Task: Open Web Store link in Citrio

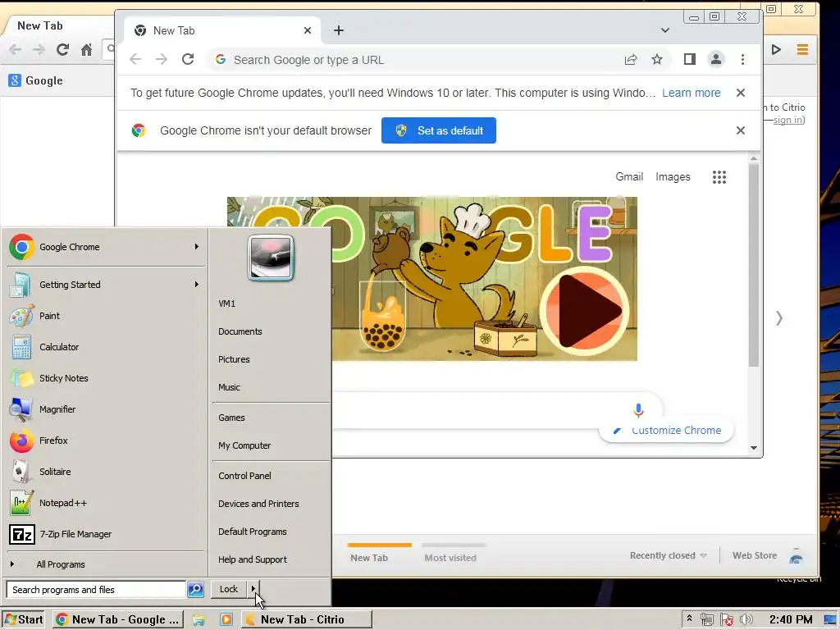Action: (755, 555)
